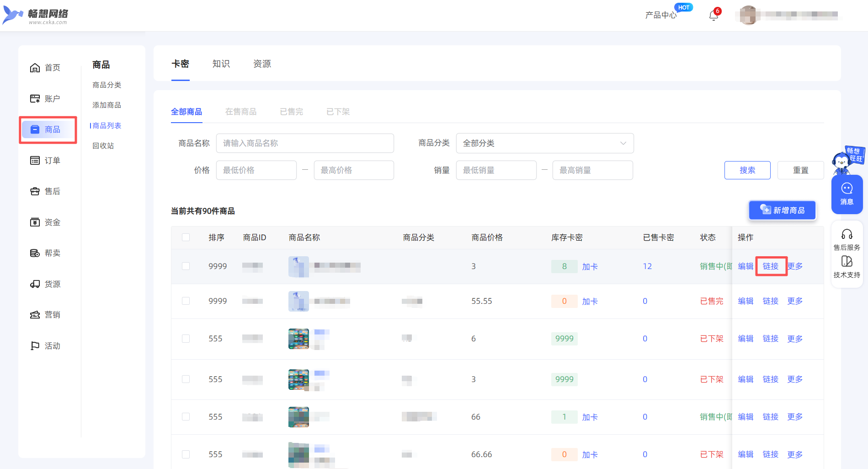Focus the 商品名称 input field
Viewport: 868px width, 469px height.
pos(305,143)
